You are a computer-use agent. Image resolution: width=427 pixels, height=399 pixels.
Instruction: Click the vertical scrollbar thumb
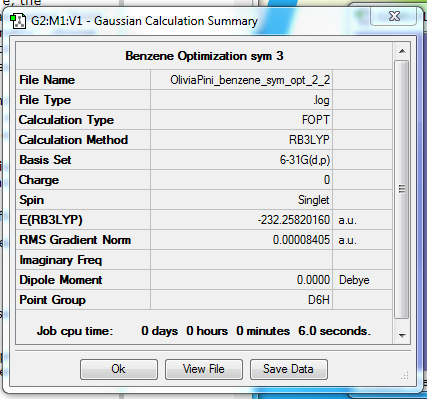[x=402, y=189]
